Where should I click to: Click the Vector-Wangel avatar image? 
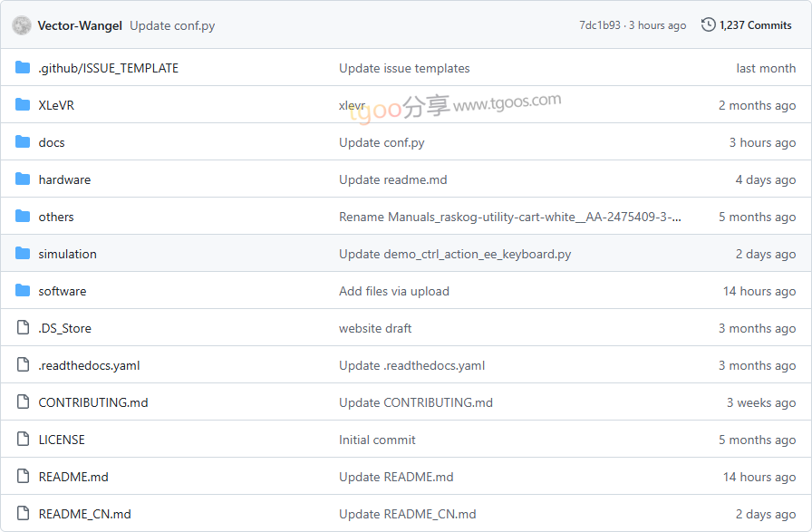[x=22, y=25]
